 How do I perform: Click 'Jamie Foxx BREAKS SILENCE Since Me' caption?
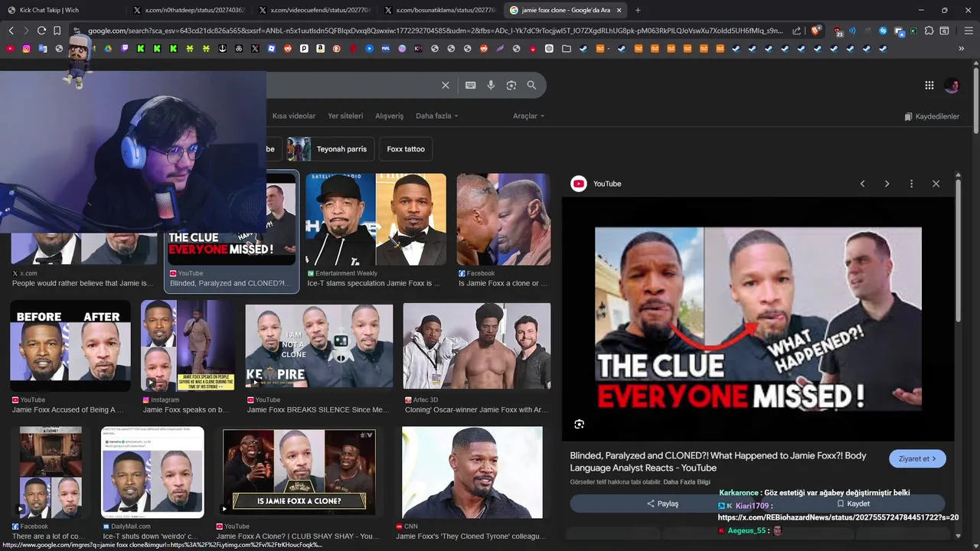click(318, 409)
